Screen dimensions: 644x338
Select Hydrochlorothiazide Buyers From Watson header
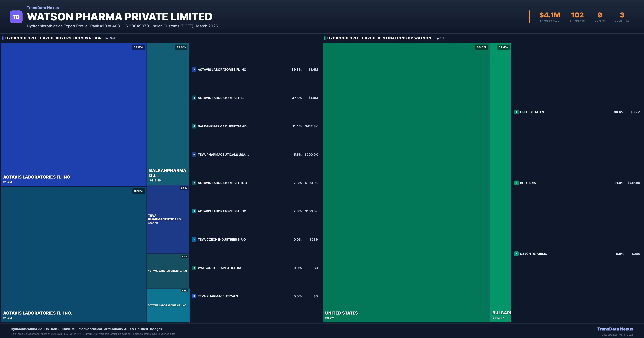point(54,38)
